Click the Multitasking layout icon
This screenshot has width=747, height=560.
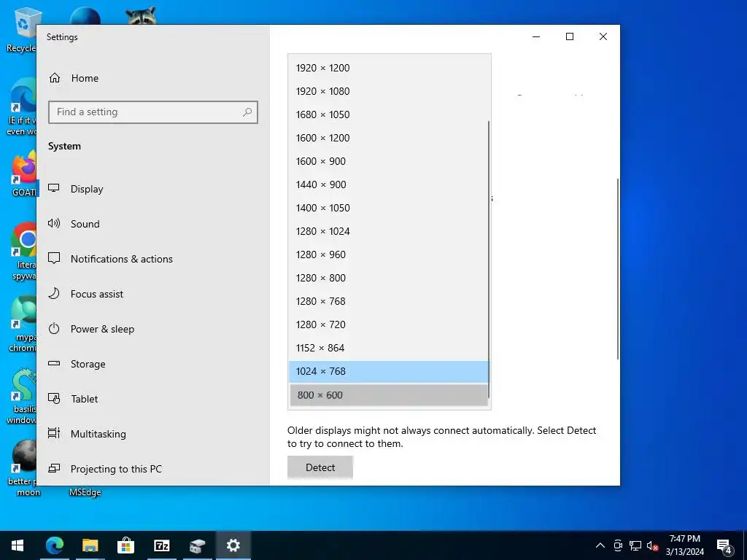tap(54, 433)
